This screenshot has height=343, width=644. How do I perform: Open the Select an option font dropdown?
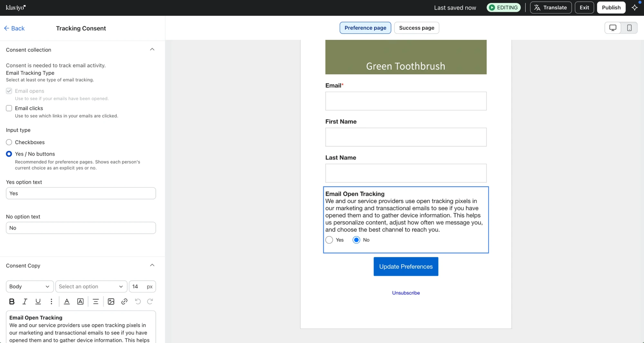91,286
